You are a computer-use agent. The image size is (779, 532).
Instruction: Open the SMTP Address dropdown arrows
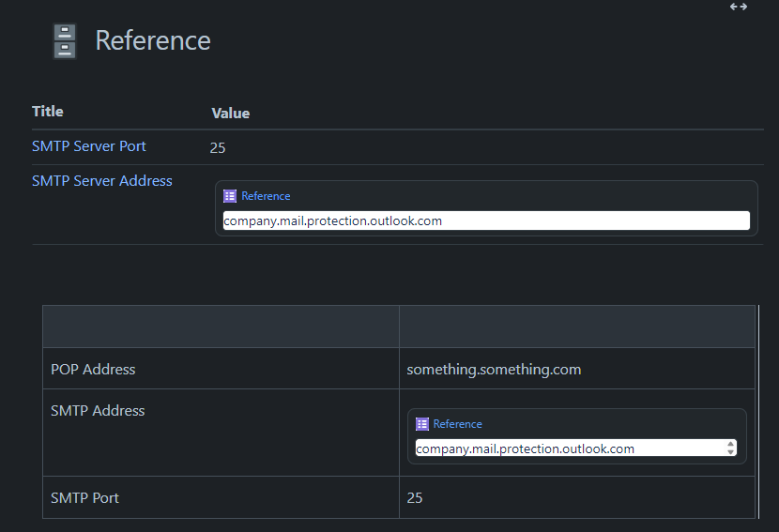(x=731, y=448)
